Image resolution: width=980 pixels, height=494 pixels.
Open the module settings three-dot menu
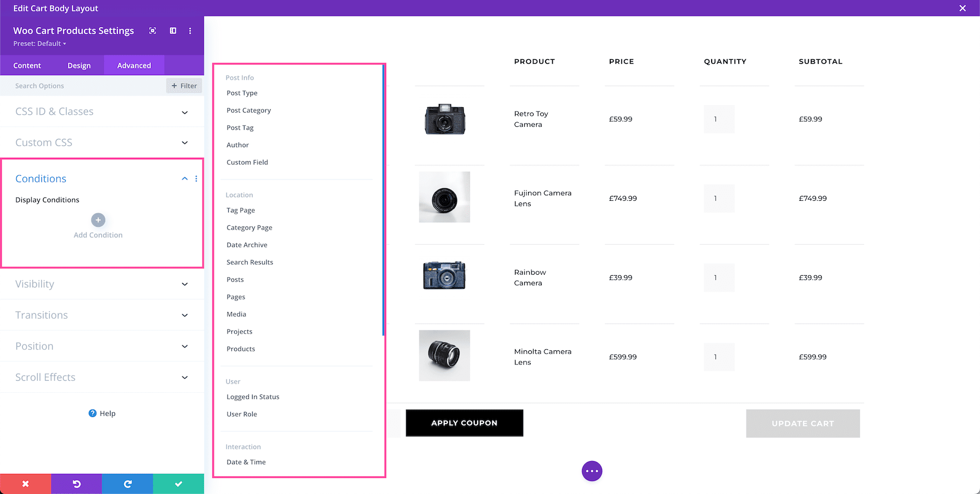(x=190, y=31)
